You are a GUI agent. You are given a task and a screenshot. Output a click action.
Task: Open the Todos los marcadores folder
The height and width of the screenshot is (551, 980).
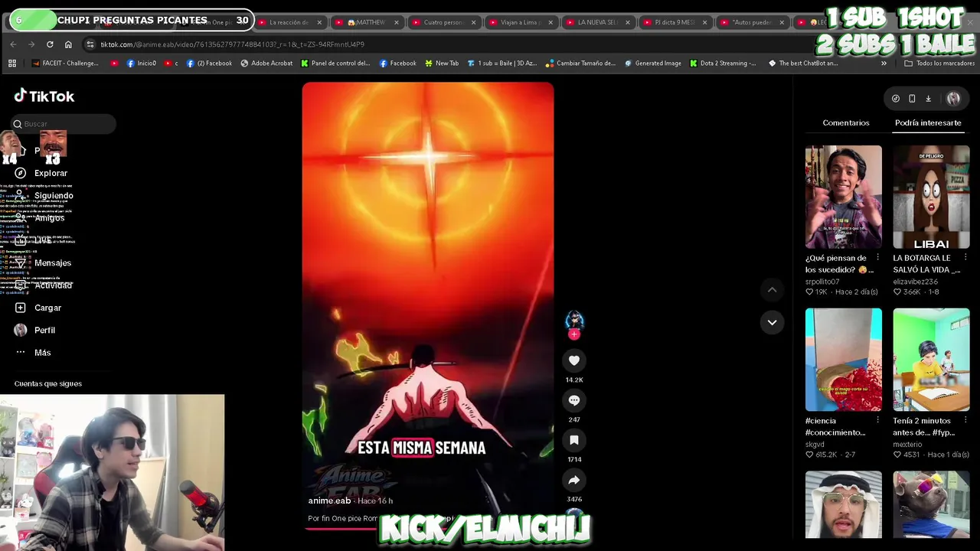pos(939,64)
